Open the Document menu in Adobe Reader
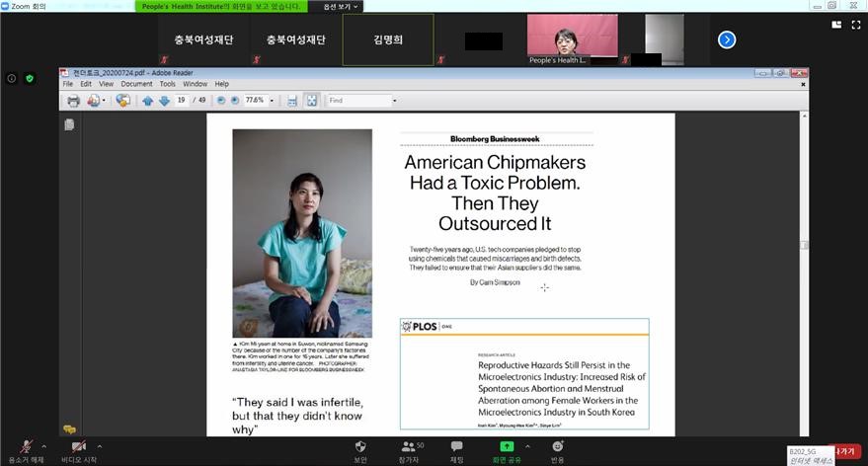Screen dimensions: 868x466 point(136,84)
